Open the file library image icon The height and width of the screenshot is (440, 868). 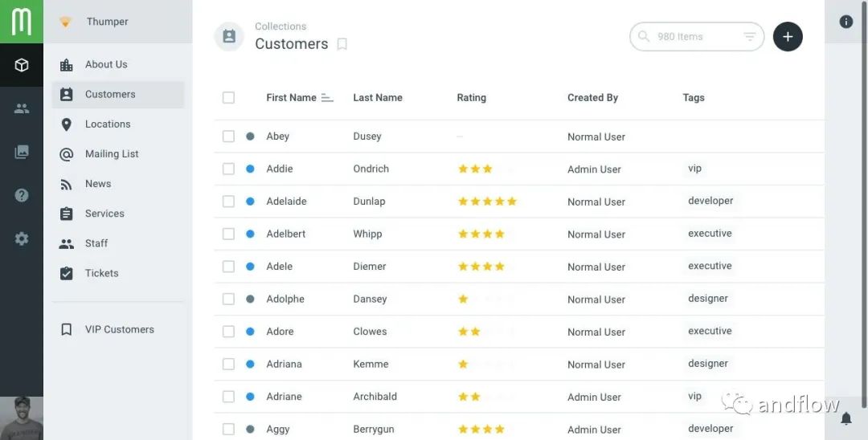click(22, 152)
